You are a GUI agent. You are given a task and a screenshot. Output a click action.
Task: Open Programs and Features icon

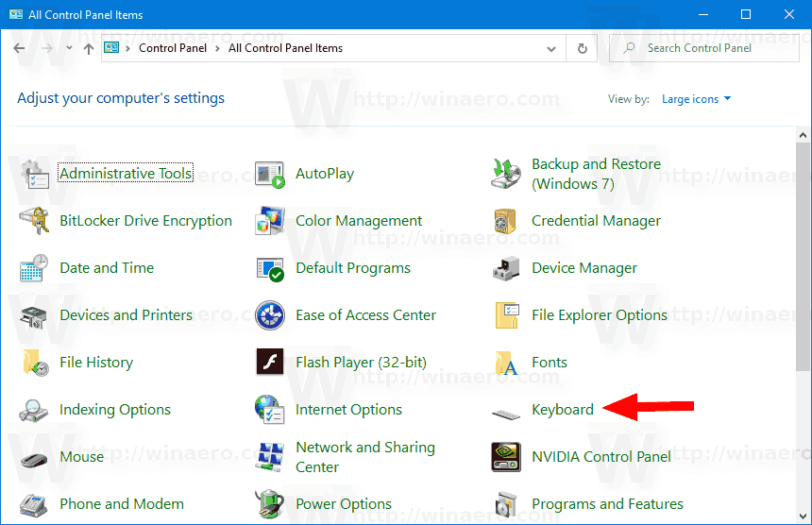(x=506, y=504)
